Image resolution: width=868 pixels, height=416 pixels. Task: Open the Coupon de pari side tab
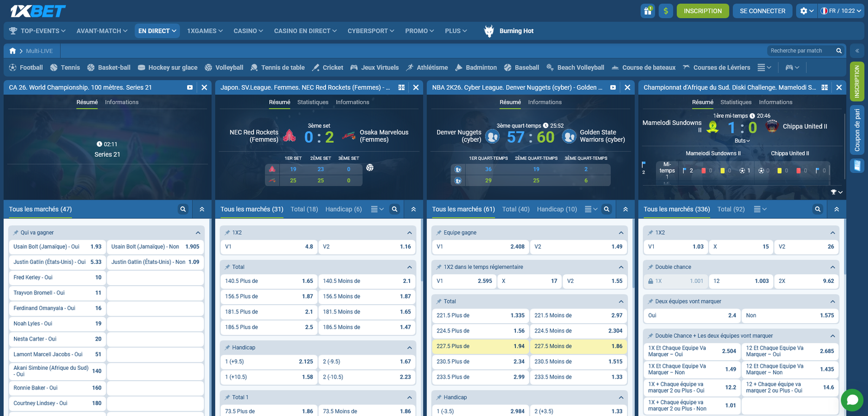click(857, 130)
